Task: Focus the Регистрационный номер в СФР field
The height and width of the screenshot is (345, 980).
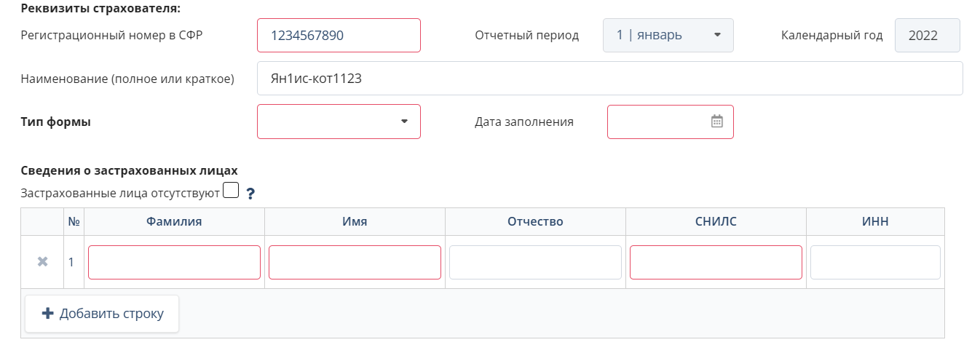Action: (339, 35)
